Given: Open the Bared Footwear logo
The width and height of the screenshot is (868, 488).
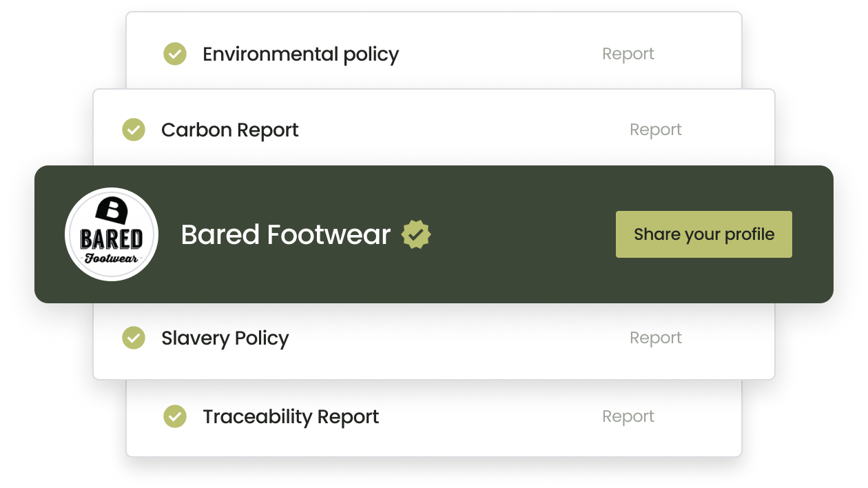Looking at the screenshot, I should 112,234.
